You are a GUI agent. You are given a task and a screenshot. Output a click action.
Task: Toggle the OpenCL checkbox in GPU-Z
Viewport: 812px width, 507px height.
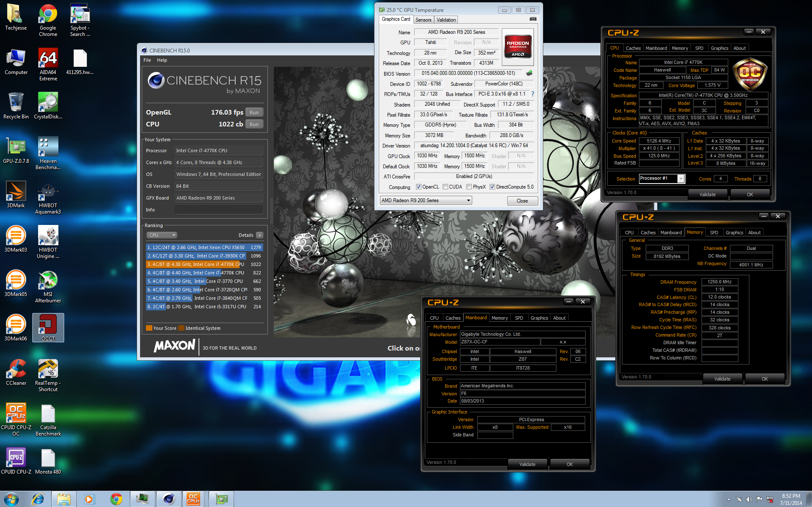[418, 187]
